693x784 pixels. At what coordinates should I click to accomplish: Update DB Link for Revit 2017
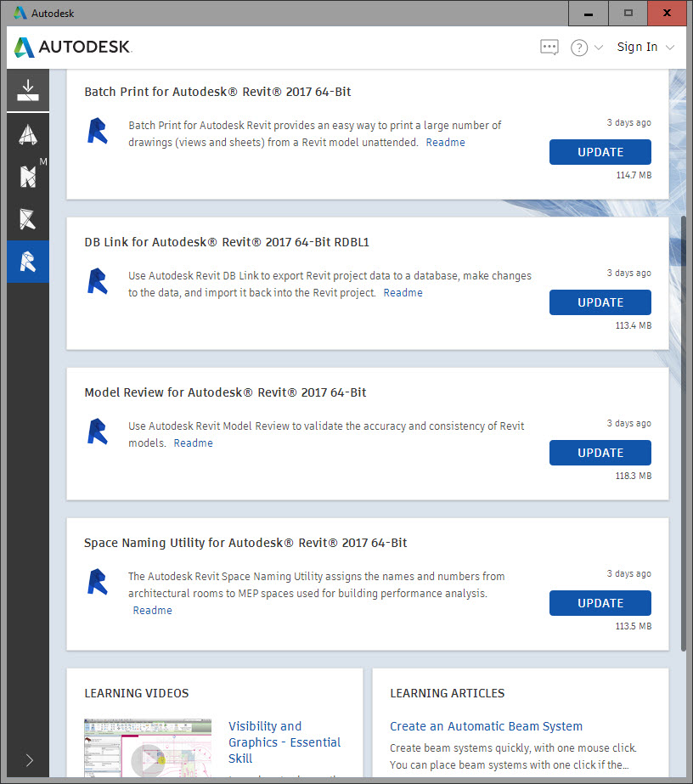tap(600, 302)
